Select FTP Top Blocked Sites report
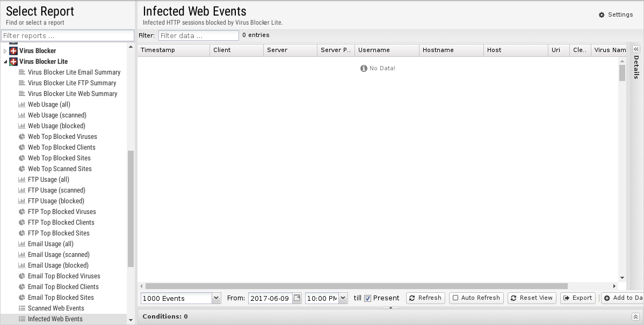The image size is (644, 325). click(x=59, y=233)
